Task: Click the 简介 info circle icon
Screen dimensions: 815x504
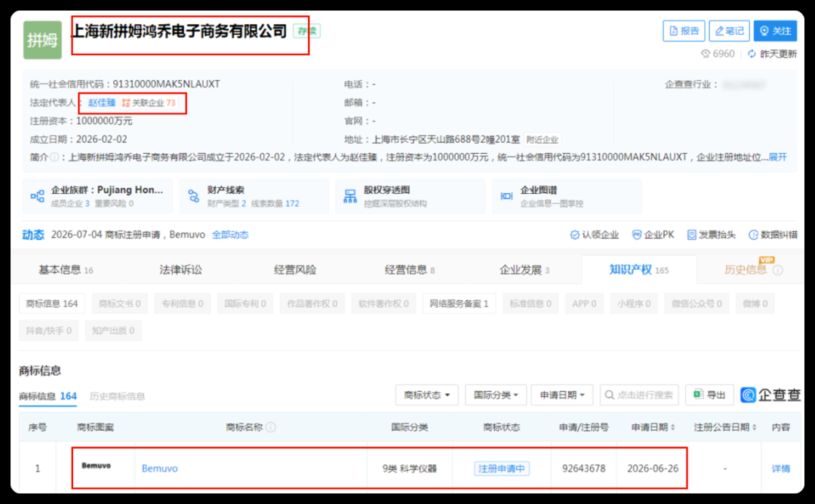Action: [x=54, y=157]
